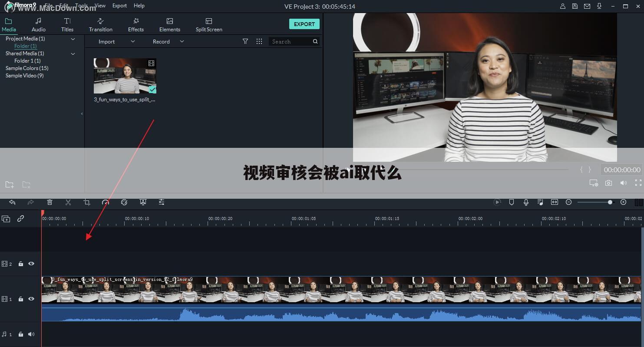644x347 pixels.
Task: Lock audio track 1
Action: tap(21, 334)
